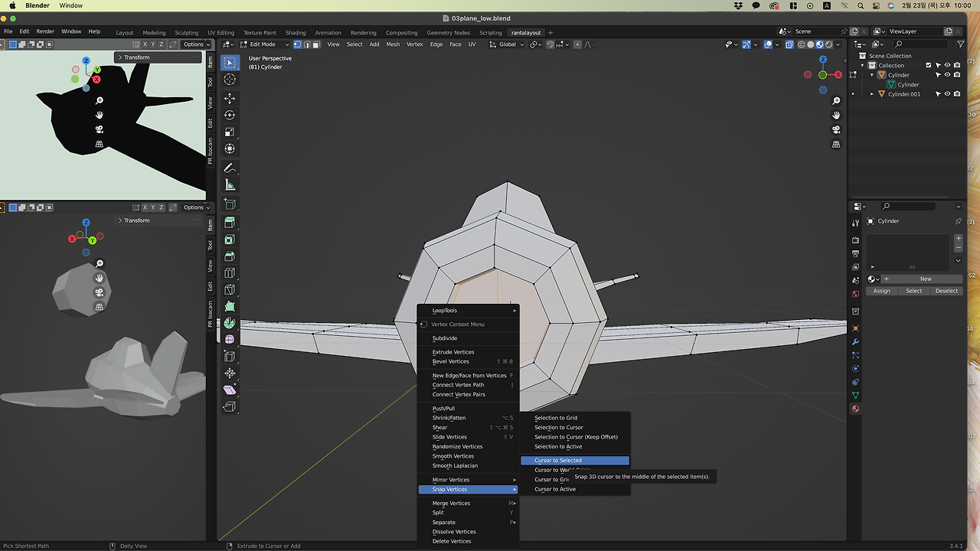Toggle X-ray display in viewport header
The width and height of the screenshot is (980, 551).
789,44
